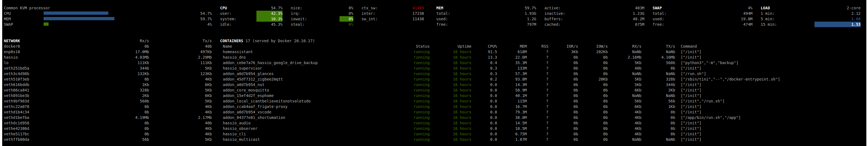The height and width of the screenshot is (146, 868).
Task: Click the Name column header
Action: coord(227,46)
